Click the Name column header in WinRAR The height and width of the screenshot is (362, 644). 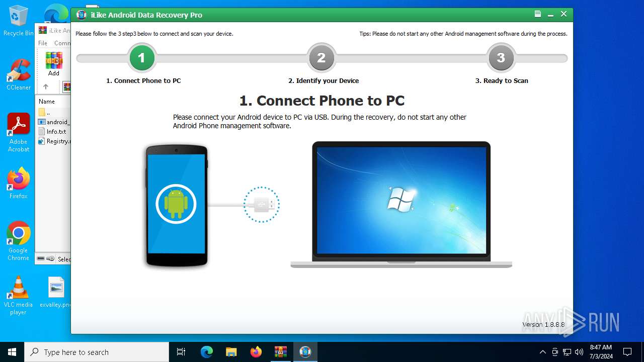(x=47, y=102)
